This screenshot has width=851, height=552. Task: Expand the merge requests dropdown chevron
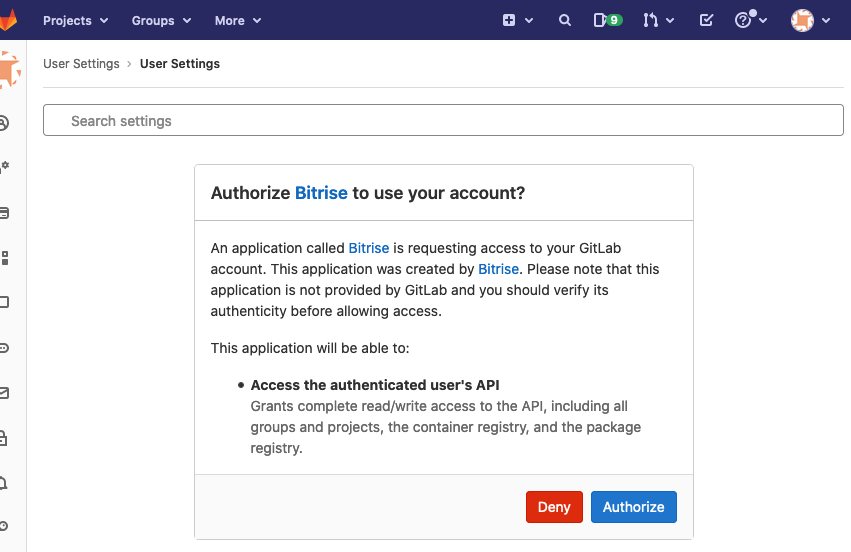click(670, 21)
